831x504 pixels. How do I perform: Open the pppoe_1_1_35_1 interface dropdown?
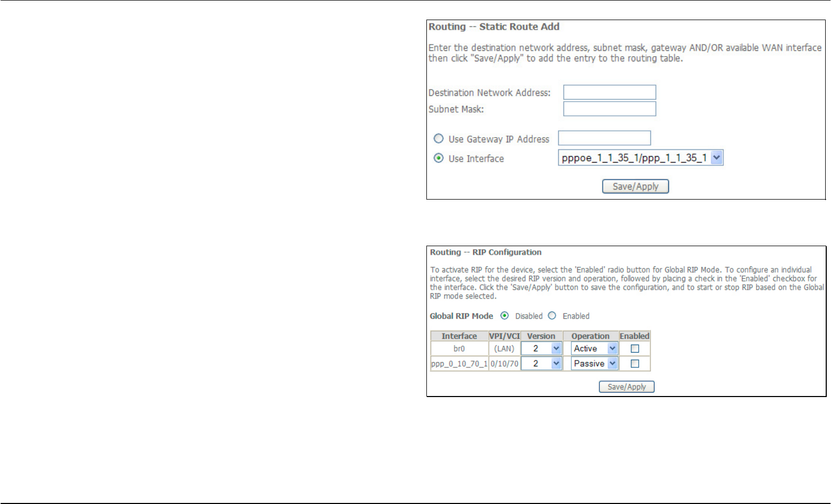pyautogui.click(x=640, y=158)
